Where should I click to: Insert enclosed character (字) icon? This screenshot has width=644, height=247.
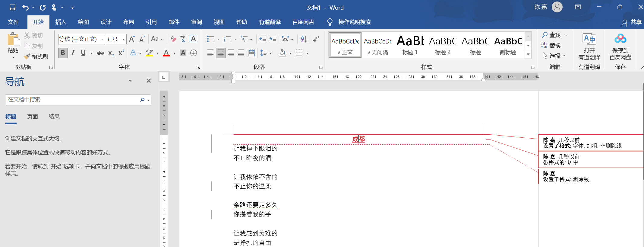(194, 53)
